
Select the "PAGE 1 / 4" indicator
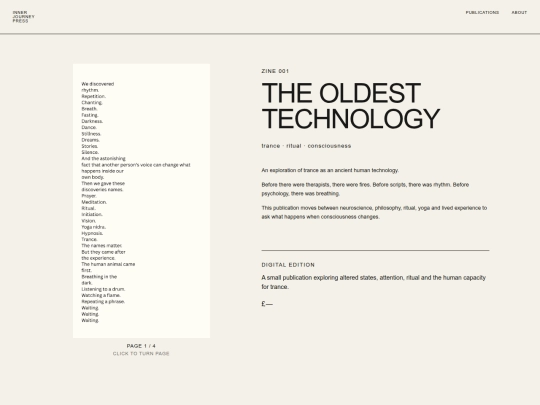tap(141, 346)
